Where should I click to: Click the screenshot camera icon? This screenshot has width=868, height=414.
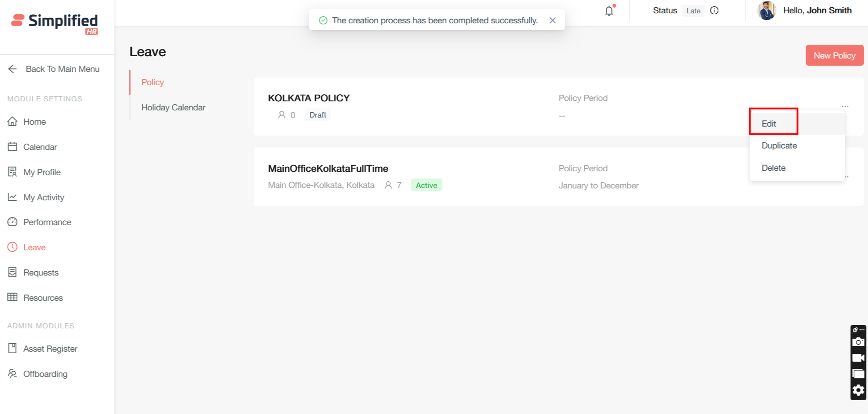[x=858, y=342]
